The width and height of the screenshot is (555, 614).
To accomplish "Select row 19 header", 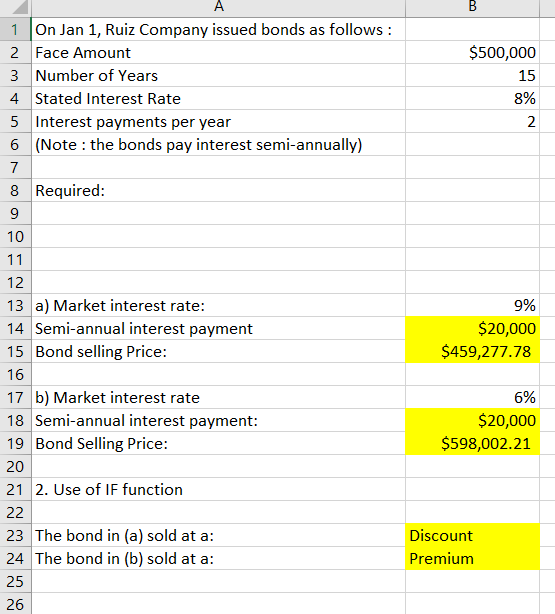I will [15, 444].
